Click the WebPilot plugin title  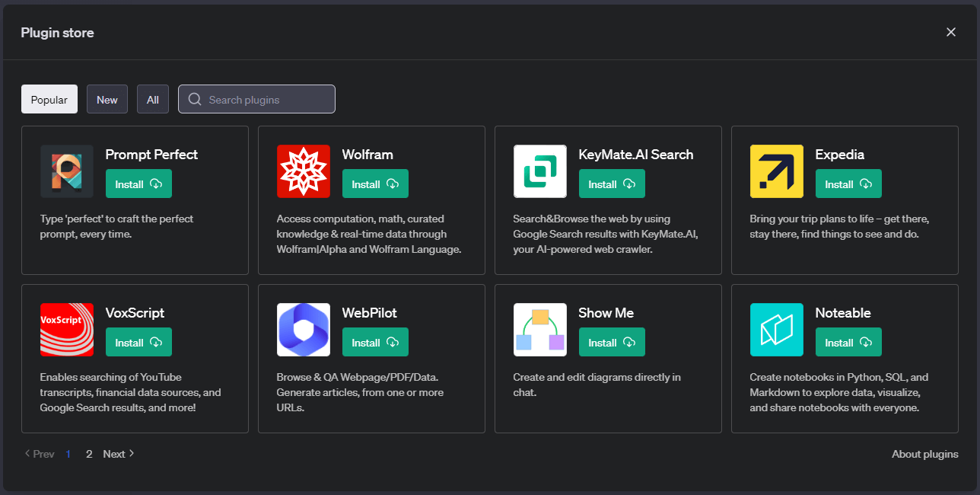(370, 313)
